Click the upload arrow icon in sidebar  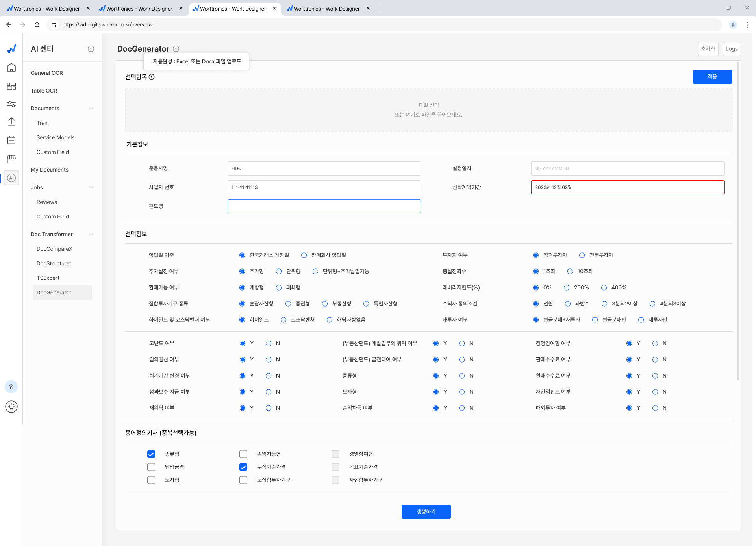[11, 122]
